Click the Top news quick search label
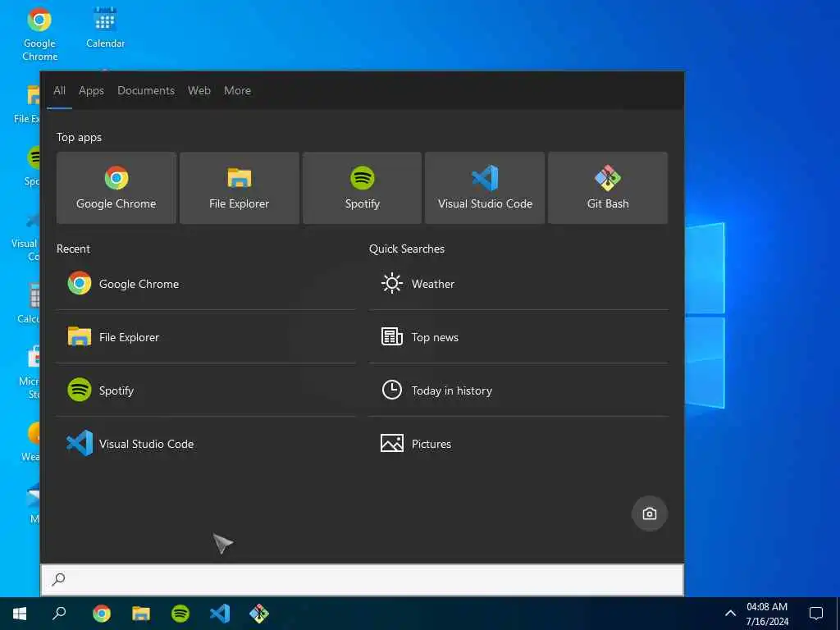This screenshot has width=840, height=630. pyautogui.click(x=435, y=337)
